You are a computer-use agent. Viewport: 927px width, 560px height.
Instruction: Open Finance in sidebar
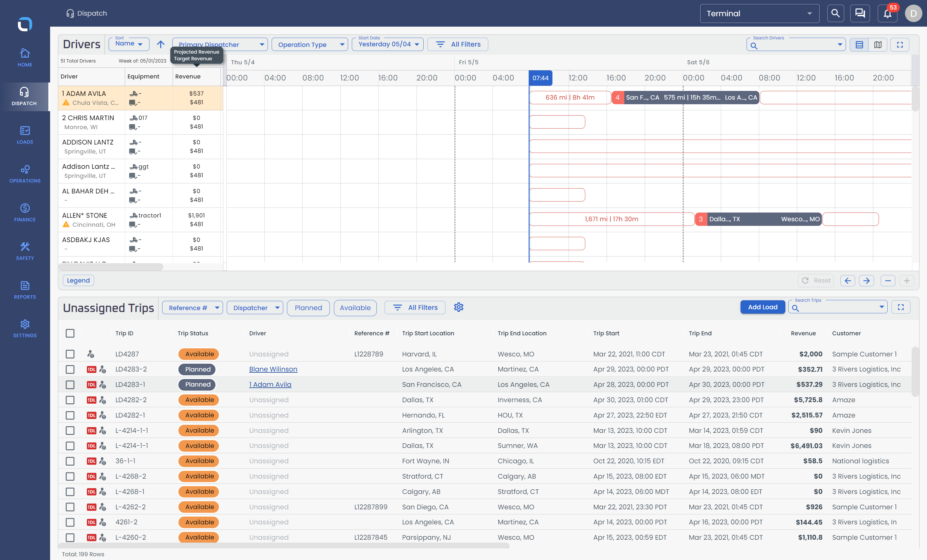tap(25, 213)
